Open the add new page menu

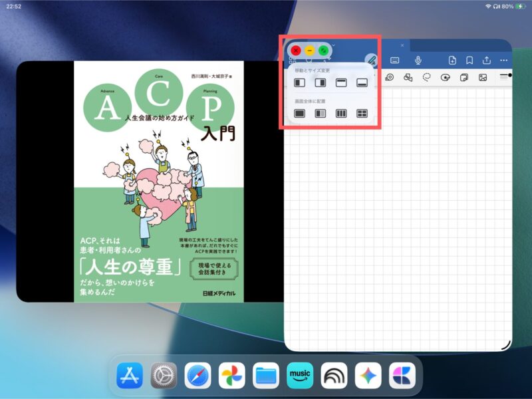click(x=452, y=60)
